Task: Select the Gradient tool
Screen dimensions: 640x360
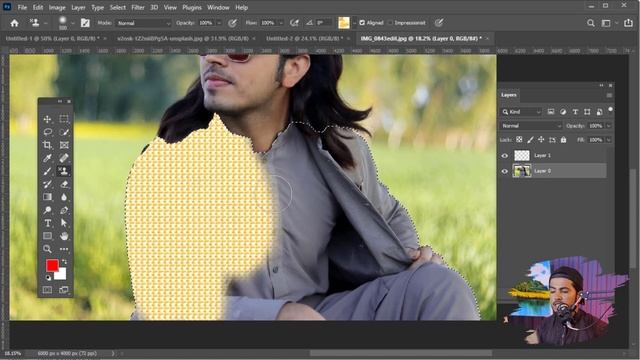Action: [x=47, y=197]
